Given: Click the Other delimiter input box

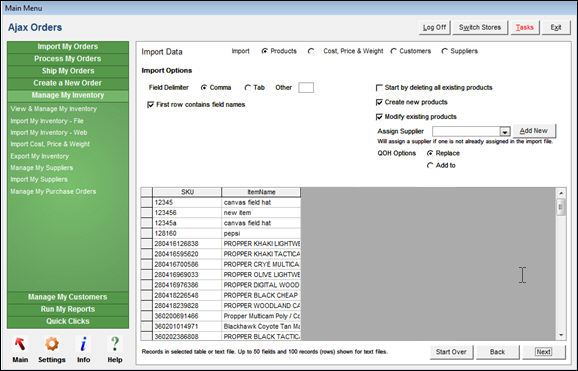Looking at the screenshot, I should click(x=306, y=88).
